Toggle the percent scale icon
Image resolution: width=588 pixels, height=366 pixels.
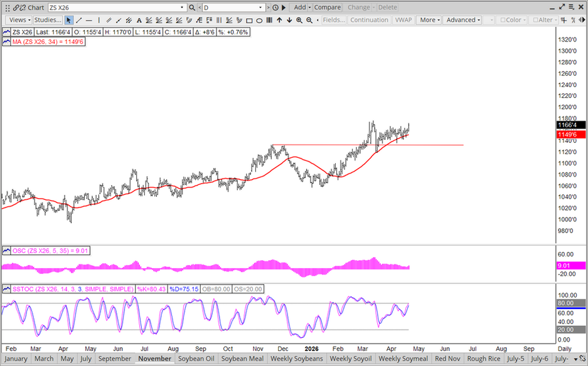pos(574,20)
